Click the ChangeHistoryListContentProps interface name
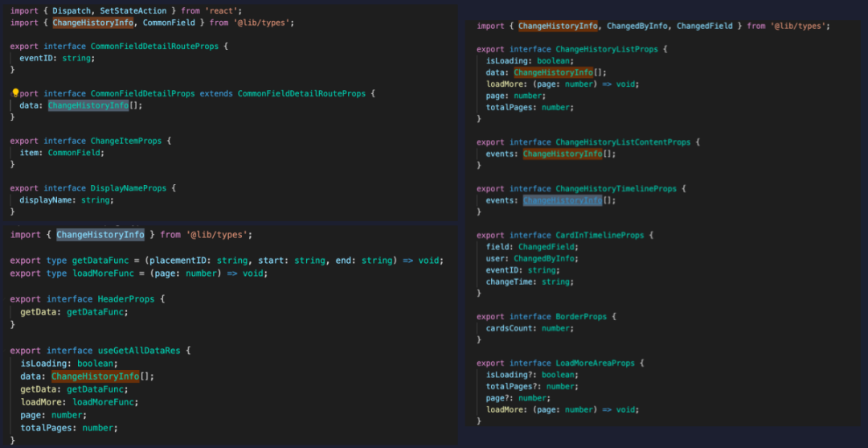 tap(623, 142)
